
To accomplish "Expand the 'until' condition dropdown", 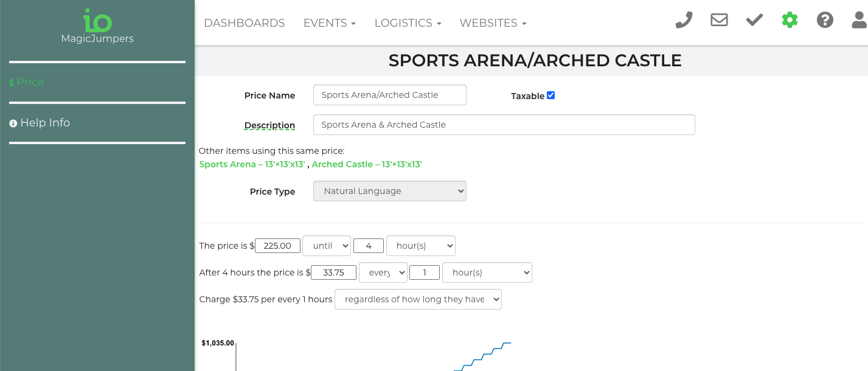I will tap(328, 246).
